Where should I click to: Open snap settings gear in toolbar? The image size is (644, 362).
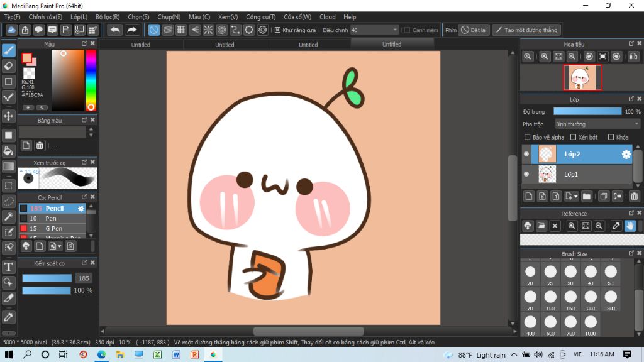(x=262, y=30)
